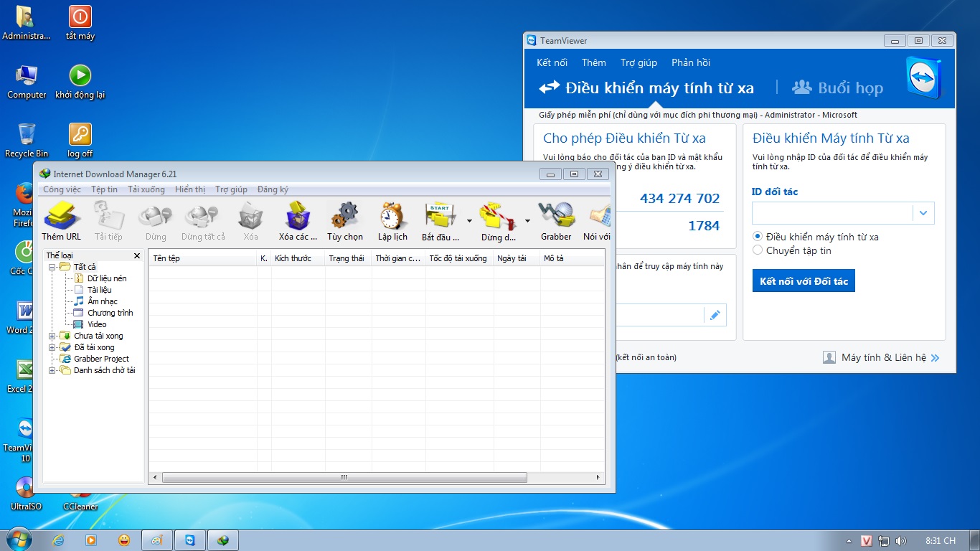The image size is (980, 551).
Task: Open the ID đối tác dropdown arrow
Action: pyautogui.click(x=923, y=213)
